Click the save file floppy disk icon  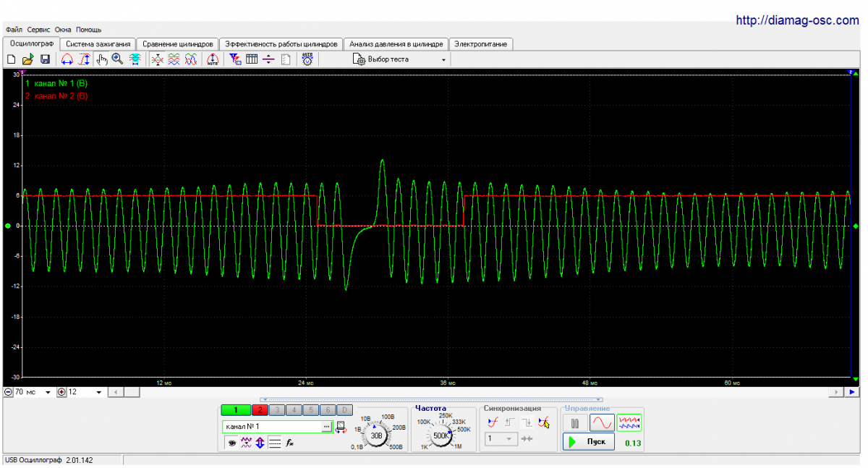45,59
